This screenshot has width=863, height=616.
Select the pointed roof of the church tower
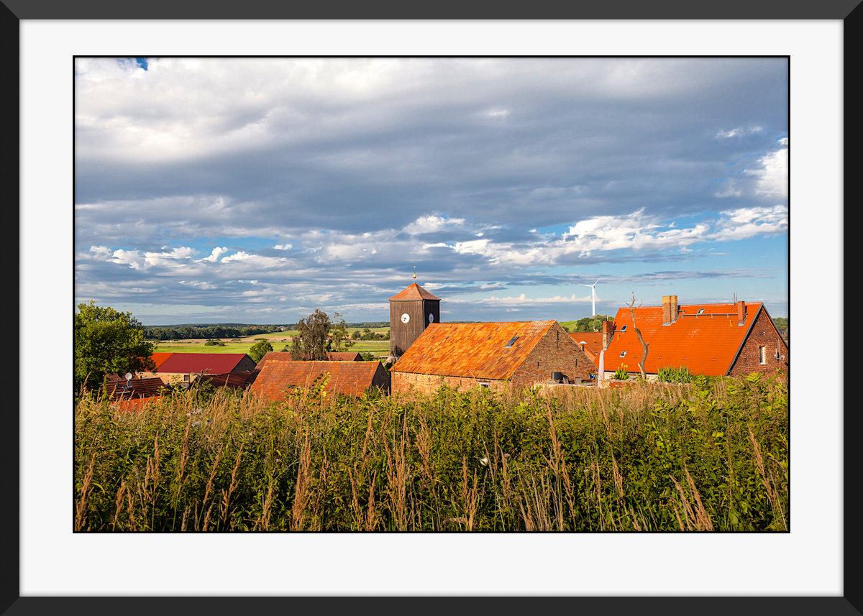[414, 293]
